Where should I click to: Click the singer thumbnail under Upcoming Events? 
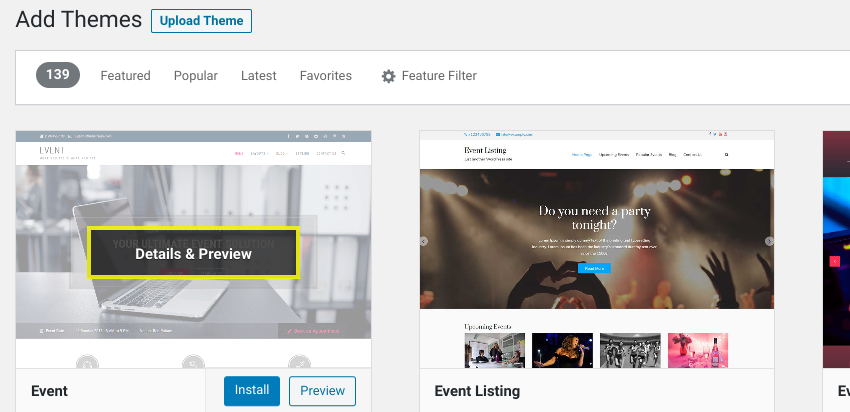(562, 350)
